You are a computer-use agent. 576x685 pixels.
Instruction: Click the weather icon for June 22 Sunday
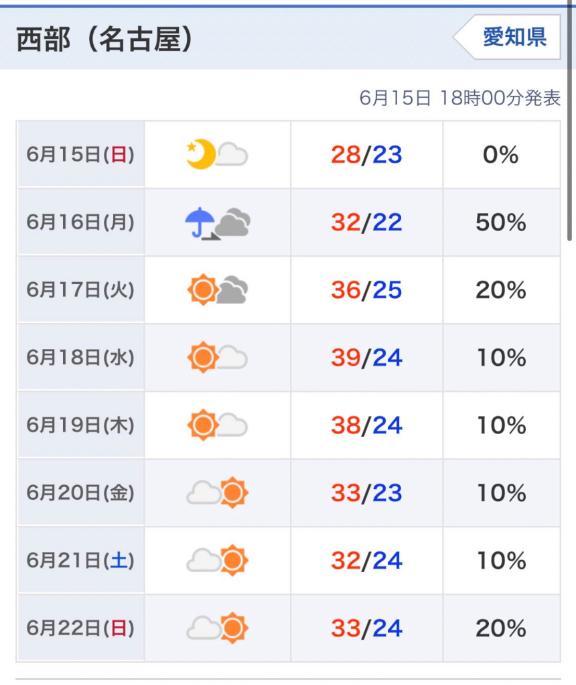217,628
